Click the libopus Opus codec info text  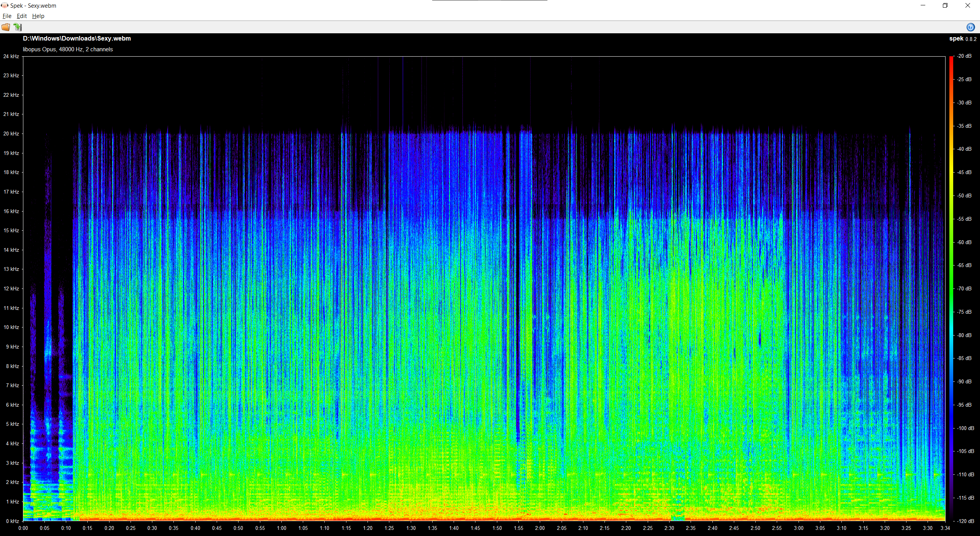click(x=68, y=49)
